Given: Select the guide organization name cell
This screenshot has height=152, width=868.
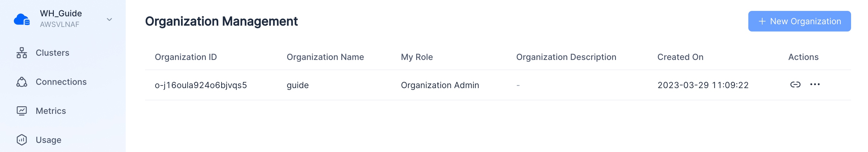Looking at the screenshot, I should click(x=297, y=85).
